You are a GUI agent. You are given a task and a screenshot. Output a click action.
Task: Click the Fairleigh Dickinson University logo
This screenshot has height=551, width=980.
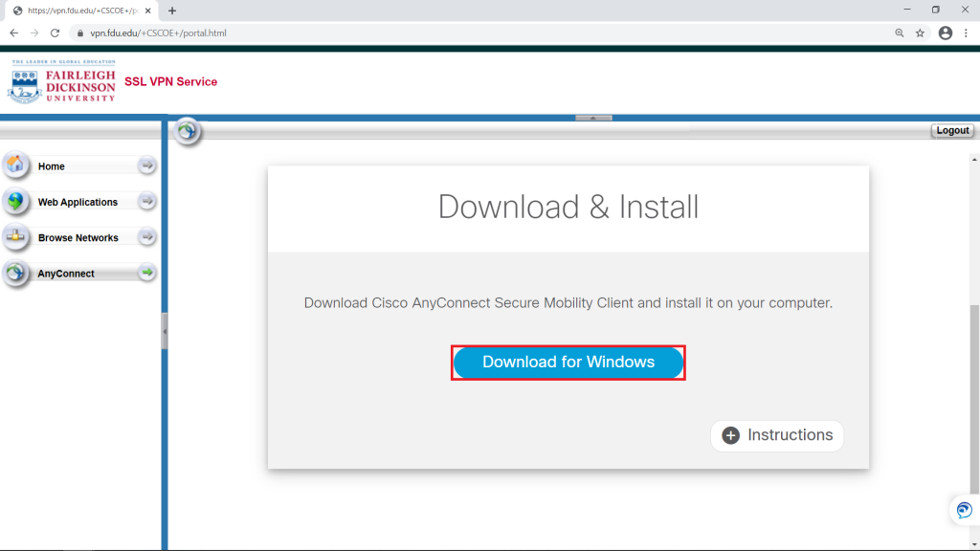[62, 82]
